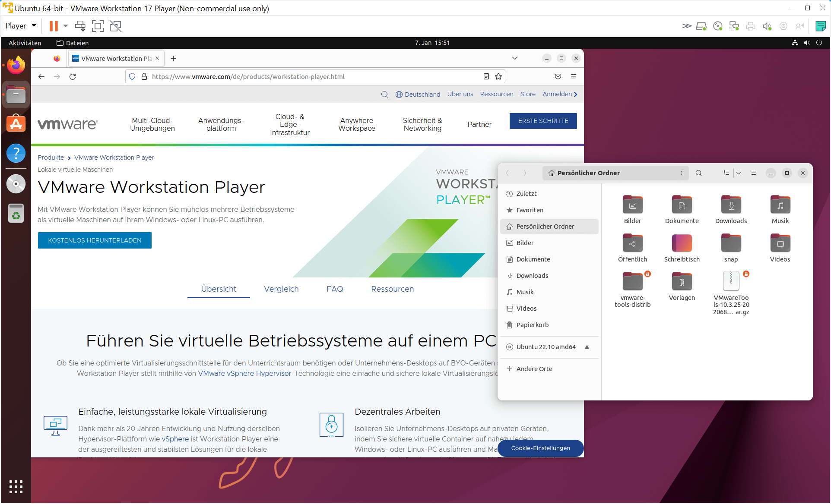Click the VMware unity mode icon
Image resolution: width=831 pixels, height=504 pixels.
point(116,26)
